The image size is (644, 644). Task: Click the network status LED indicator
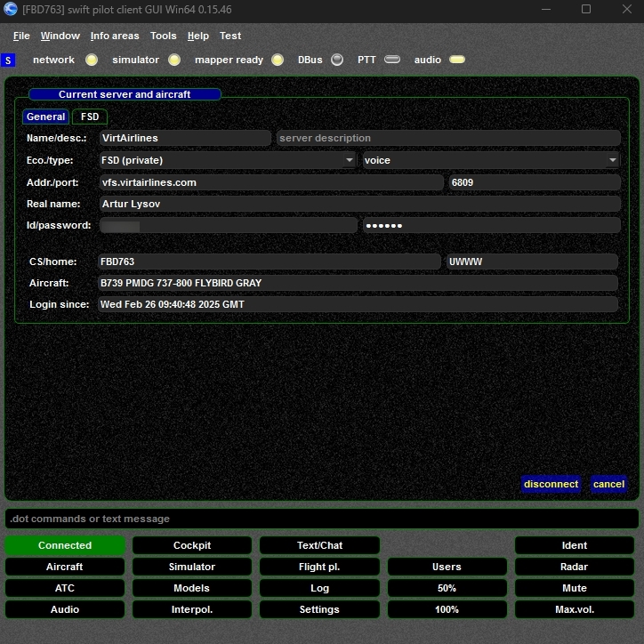(x=92, y=60)
